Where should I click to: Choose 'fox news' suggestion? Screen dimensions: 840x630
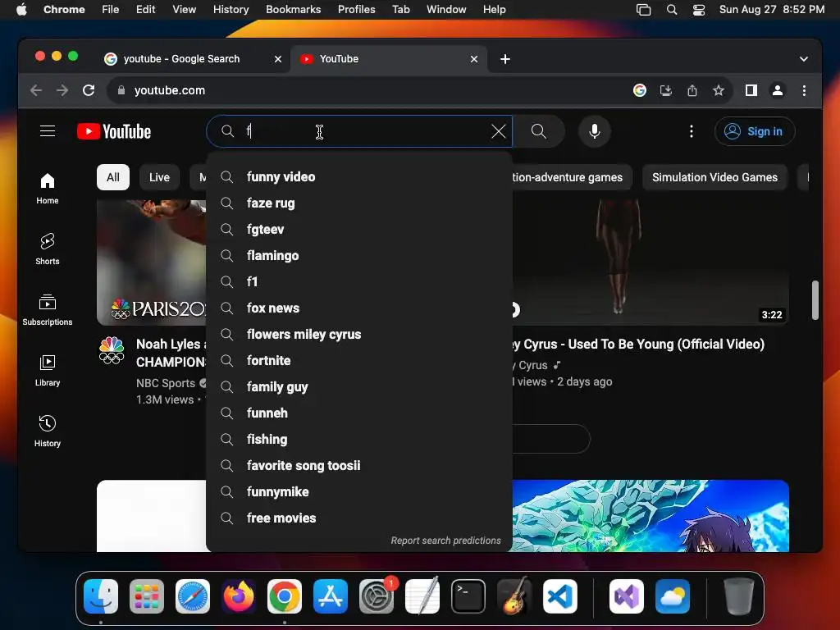coord(359,308)
